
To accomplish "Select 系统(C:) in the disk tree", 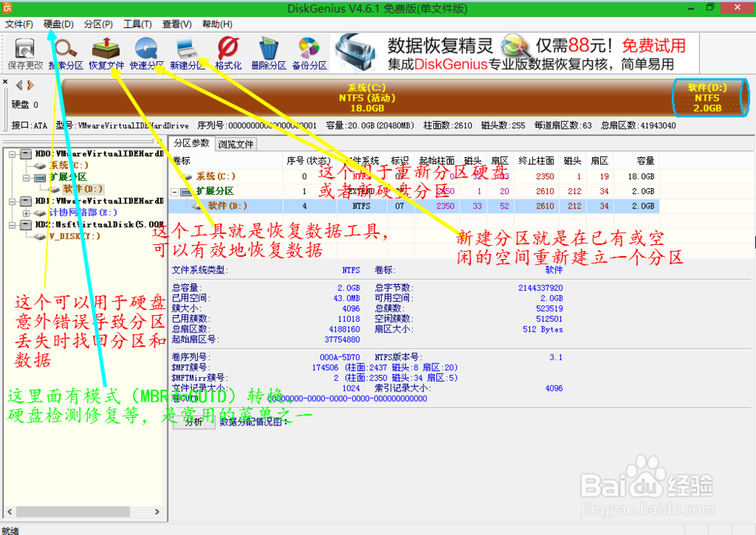I will [x=69, y=165].
